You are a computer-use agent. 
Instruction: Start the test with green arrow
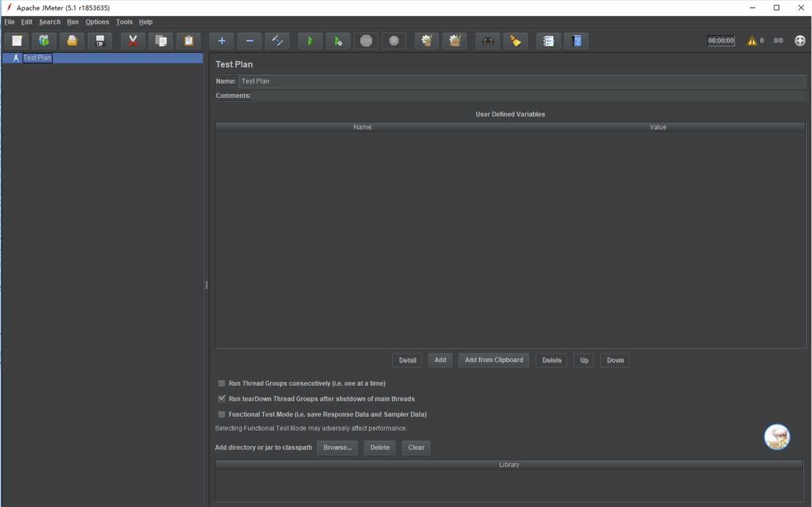point(310,41)
